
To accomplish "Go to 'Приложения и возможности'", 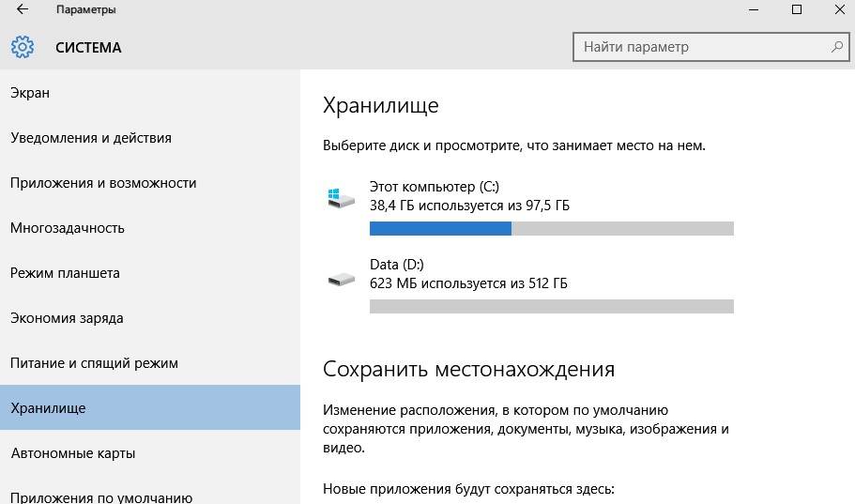I will (x=103, y=183).
